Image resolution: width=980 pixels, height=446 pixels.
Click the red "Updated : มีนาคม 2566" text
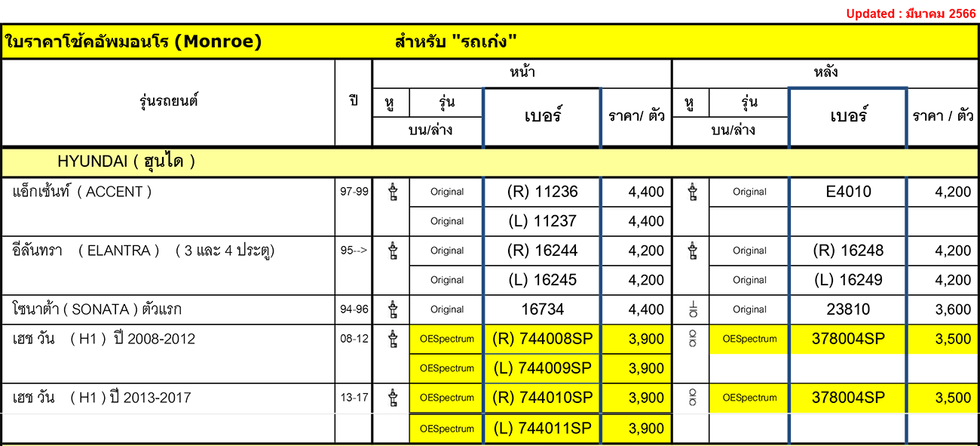[x=911, y=14]
